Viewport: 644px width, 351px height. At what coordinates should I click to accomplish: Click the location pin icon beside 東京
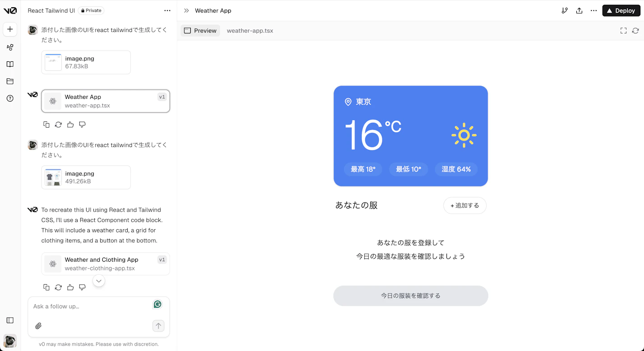[x=348, y=102]
